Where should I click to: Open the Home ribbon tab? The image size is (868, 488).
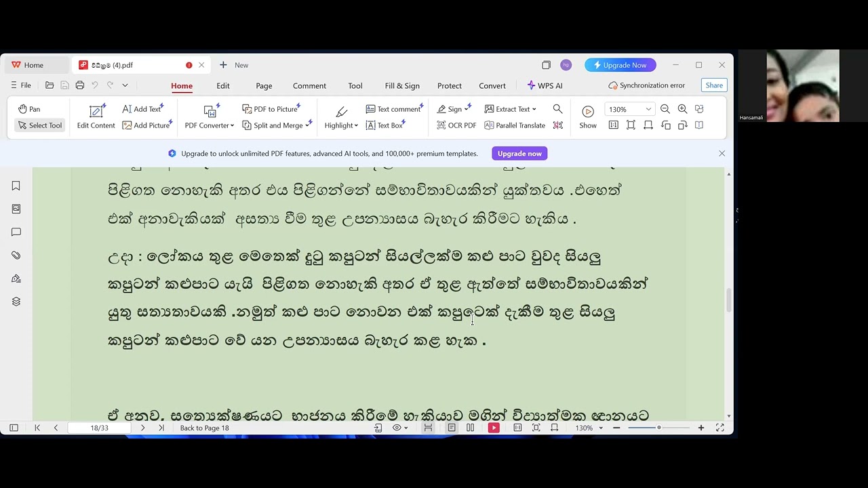[182, 86]
